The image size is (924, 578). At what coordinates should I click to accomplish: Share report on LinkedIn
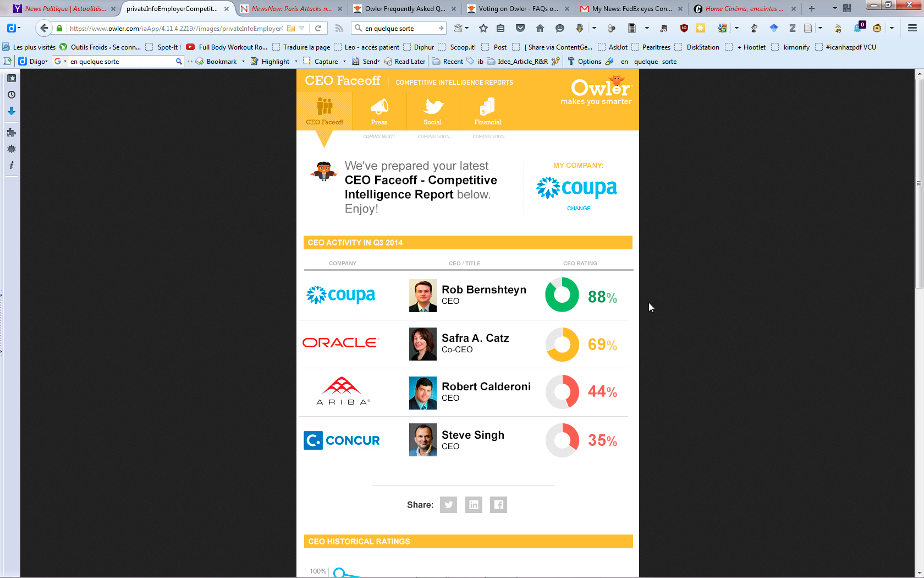click(474, 505)
